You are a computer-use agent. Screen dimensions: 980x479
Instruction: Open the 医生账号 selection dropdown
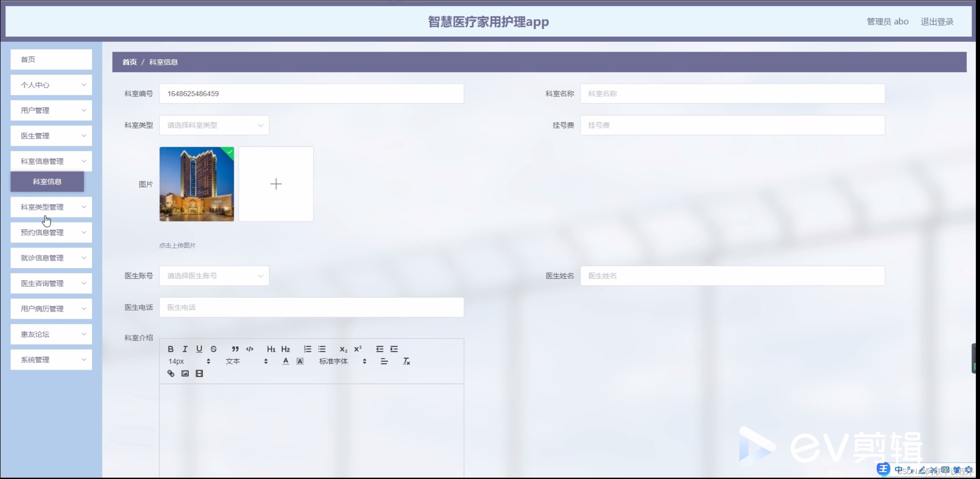214,276
